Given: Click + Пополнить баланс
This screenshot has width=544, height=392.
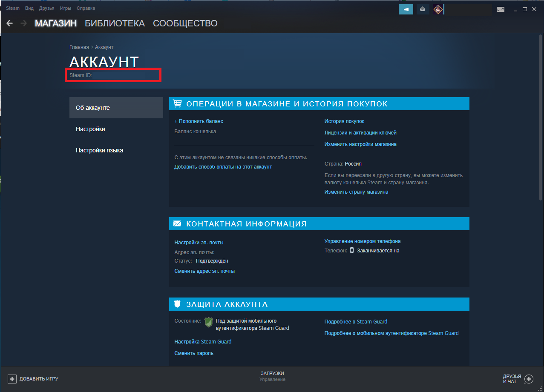Looking at the screenshot, I should click(x=199, y=121).
